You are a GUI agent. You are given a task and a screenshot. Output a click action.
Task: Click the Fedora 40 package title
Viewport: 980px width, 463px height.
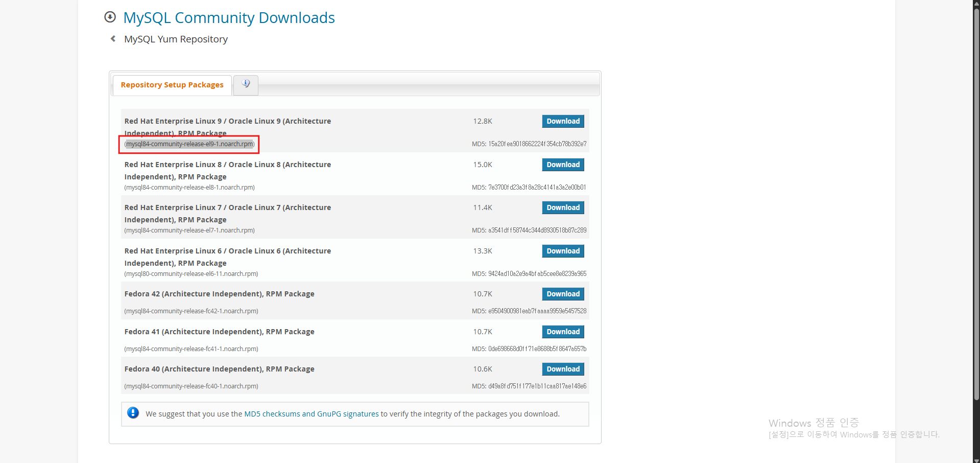tap(219, 369)
